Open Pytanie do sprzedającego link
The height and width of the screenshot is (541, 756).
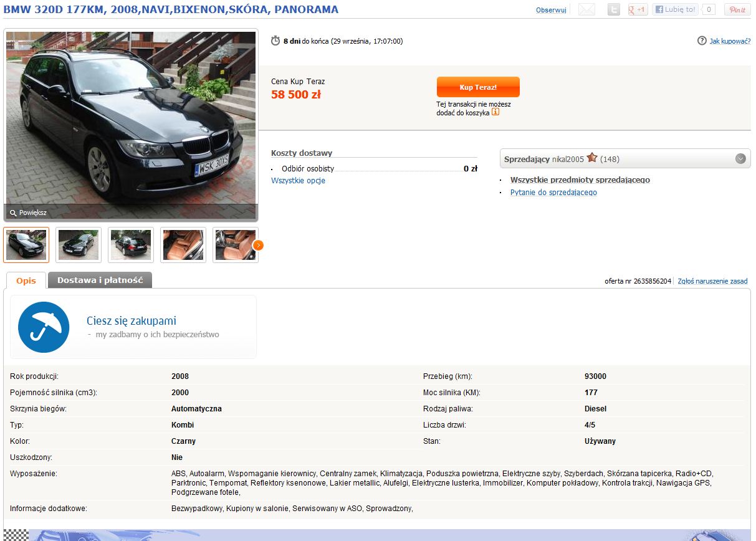(553, 193)
